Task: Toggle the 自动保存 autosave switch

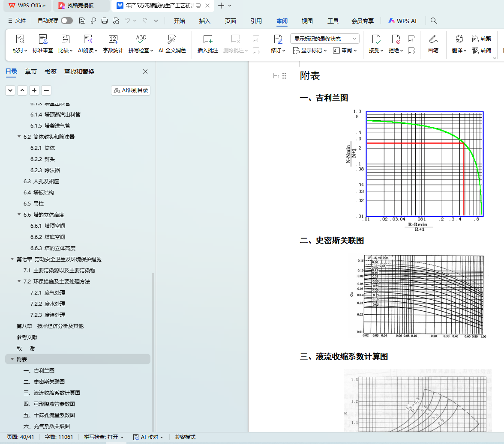Action: [66, 21]
